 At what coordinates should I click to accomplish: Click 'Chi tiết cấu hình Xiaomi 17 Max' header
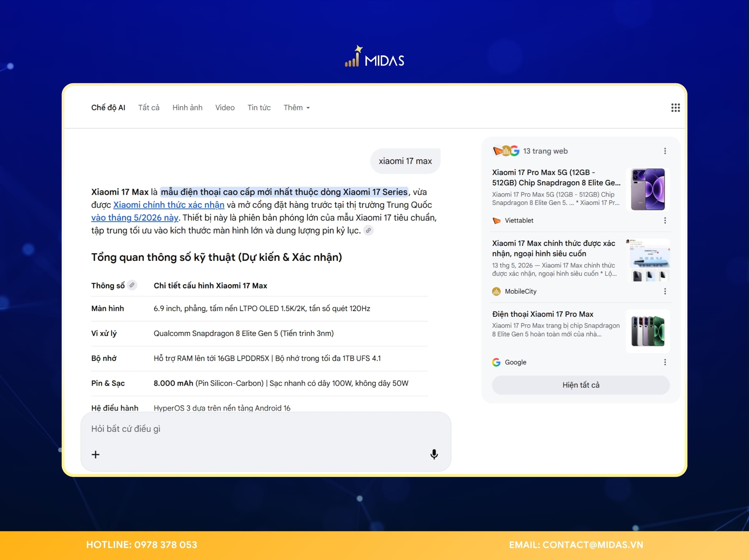click(210, 286)
